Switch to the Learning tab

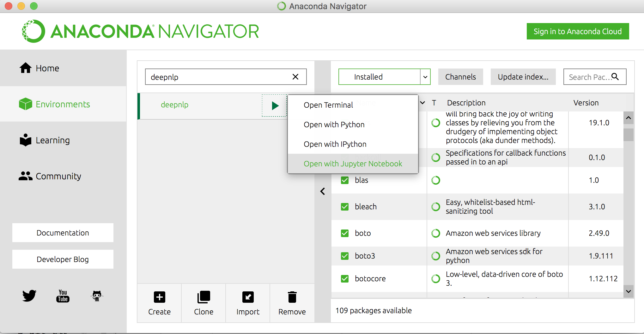(63, 140)
